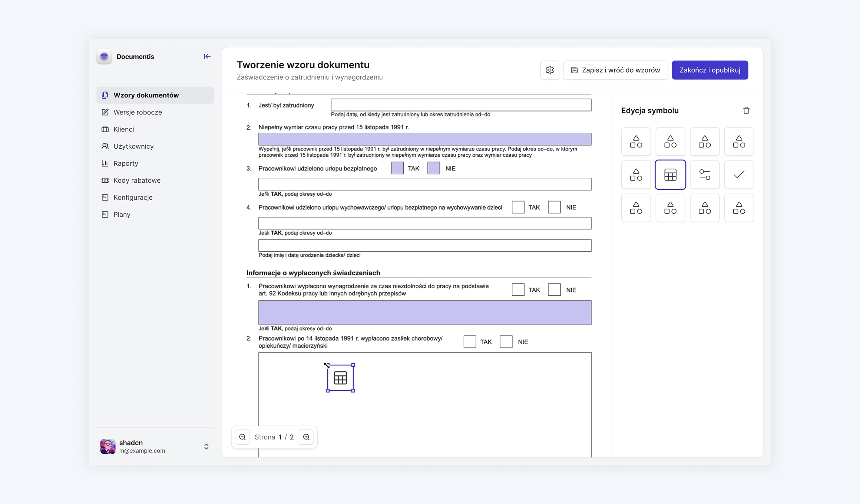Open Wersje robocze section
This screenshot has height=504, width=860.
[155, 112]
